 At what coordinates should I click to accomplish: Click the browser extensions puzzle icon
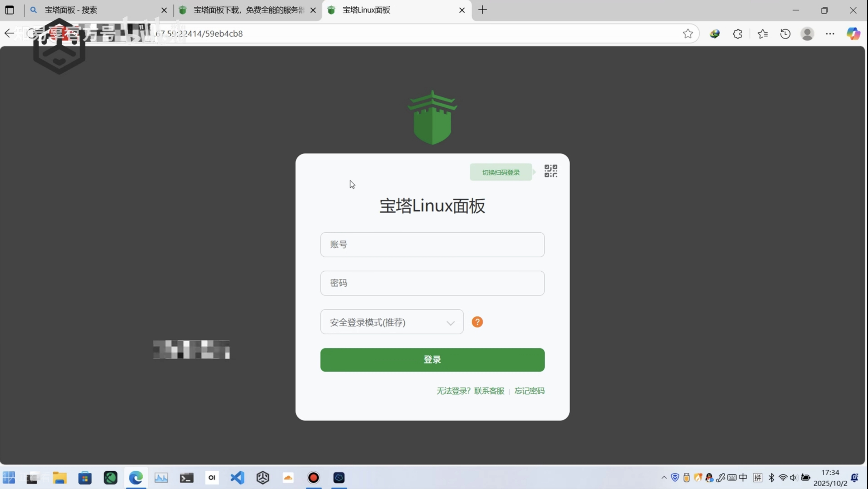(737, 34)
